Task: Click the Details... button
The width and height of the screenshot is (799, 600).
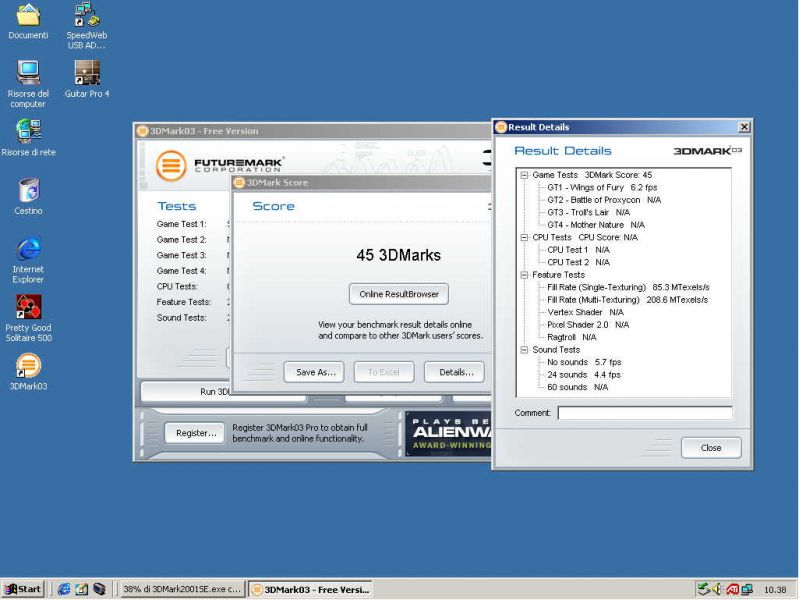Action: 455,372
